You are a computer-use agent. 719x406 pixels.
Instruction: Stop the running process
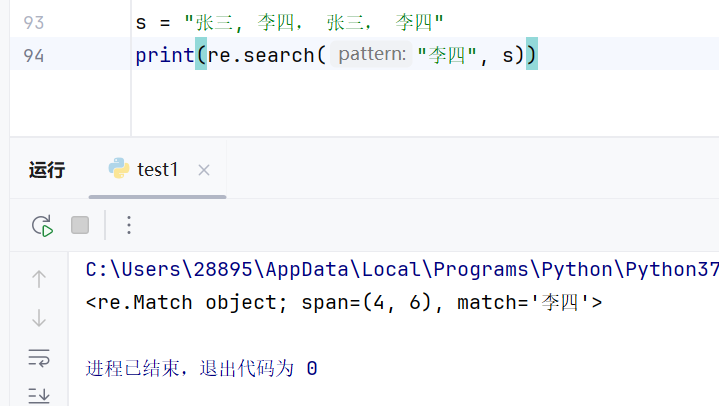pos(80,225)
